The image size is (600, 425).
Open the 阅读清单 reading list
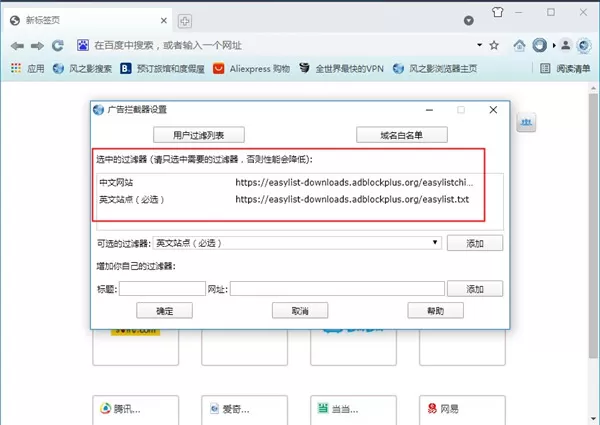565,68
